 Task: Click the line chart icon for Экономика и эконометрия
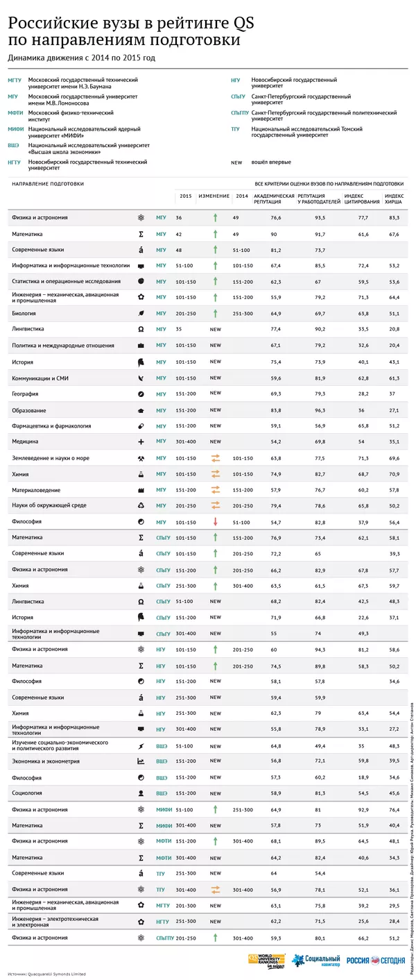point(141,761)
